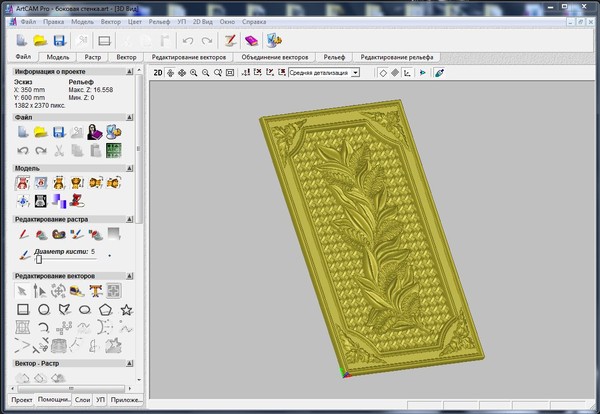Toggle the white diamond display icon in 3D toolbar
600x414 pixels.
[383, 73]
